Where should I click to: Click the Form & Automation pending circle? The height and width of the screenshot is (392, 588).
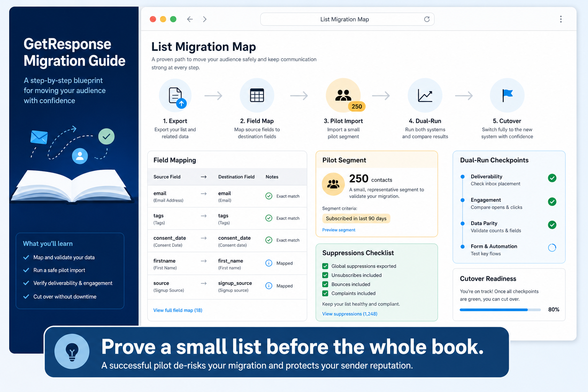552,248
